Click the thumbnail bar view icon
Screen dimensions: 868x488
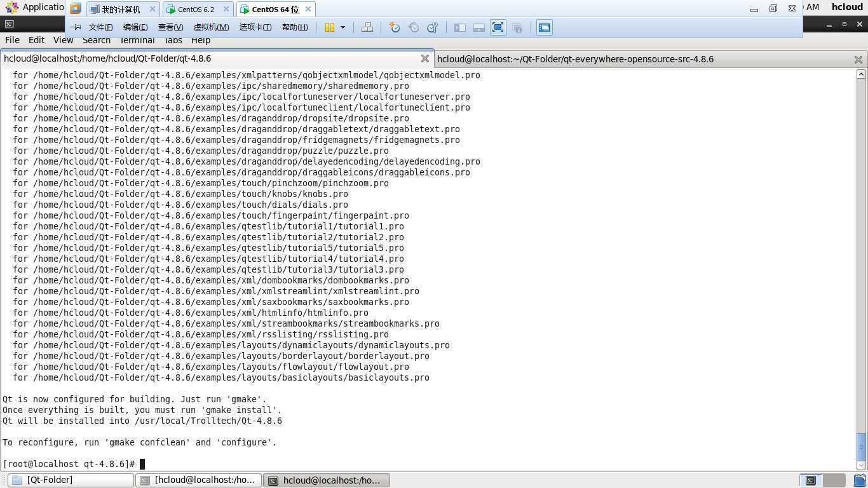tap(479, 27)
